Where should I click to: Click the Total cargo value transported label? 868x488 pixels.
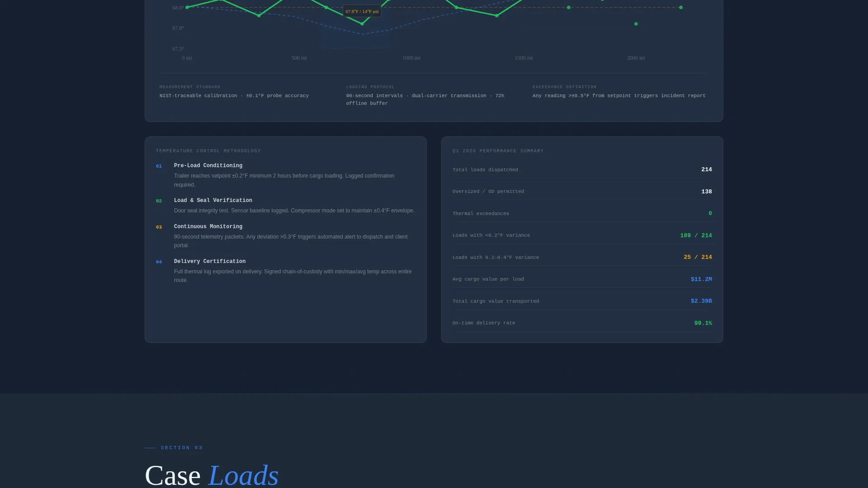[495, 301]
